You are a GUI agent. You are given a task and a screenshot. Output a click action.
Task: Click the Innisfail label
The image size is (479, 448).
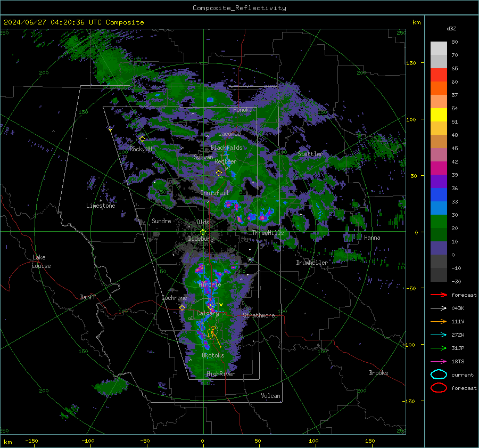[214, 193]
